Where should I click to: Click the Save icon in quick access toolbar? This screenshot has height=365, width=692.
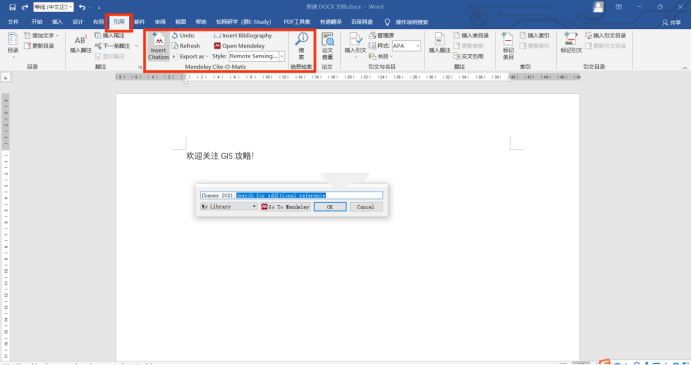click(12, 7)
